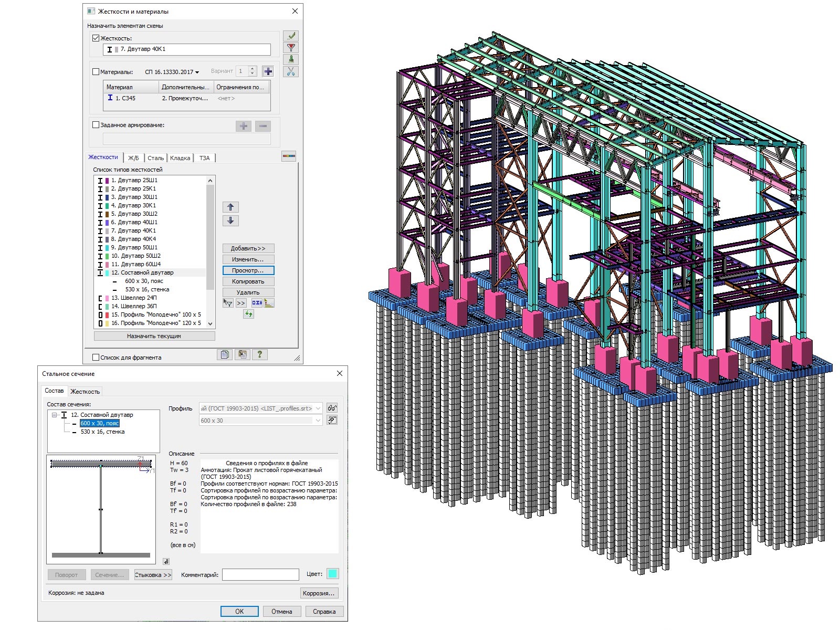The image size is (840, 630).
Task: Open the 600 x 30 profile size dropdown
Action: pyautogui.click(x=318, y=421)
